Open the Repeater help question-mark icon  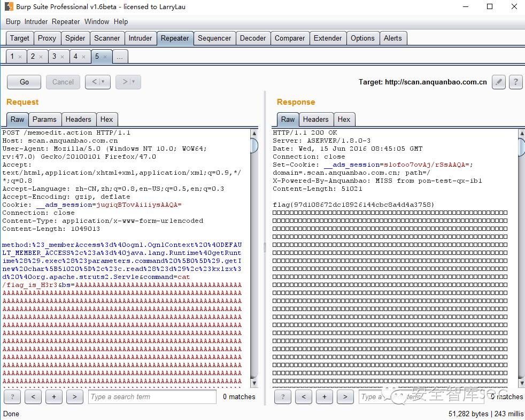[515, 82]
